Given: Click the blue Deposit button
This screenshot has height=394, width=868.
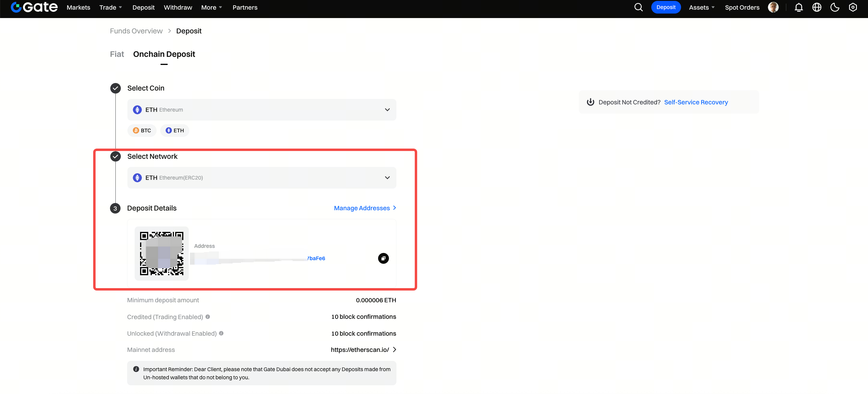Looking at the screenshot, I should coord(666,7).
